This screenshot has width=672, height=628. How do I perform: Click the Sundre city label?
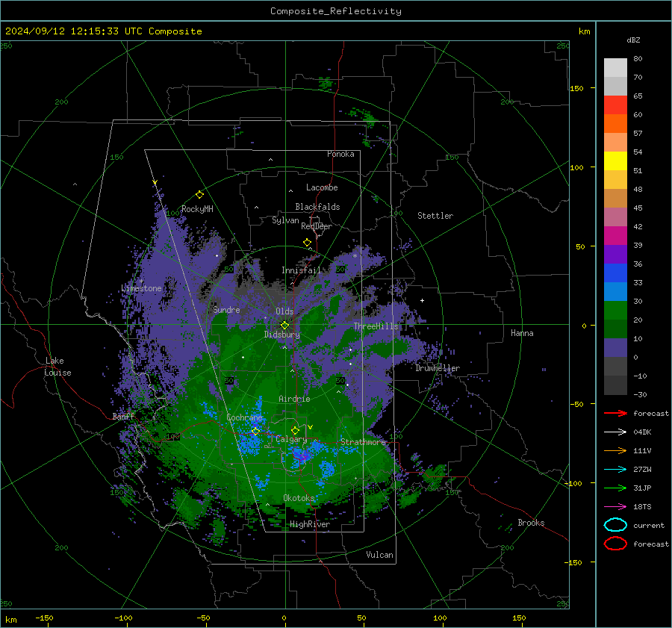coord(226,309)
